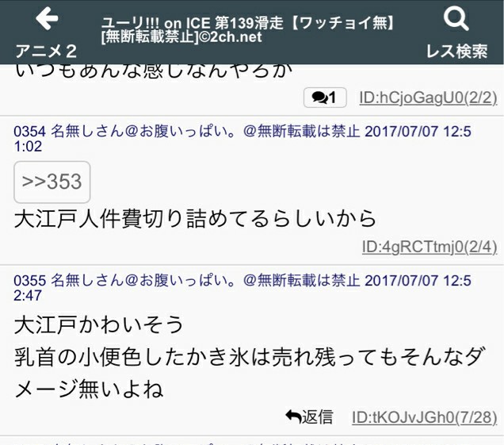Viewport: 504px width, 445px height.
Task: Select the 大江戸かわいそう message text
Action: pos(99,324)
